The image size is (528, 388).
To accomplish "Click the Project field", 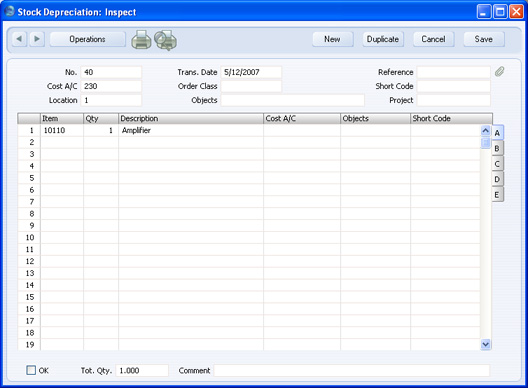I will coord(454,100).
